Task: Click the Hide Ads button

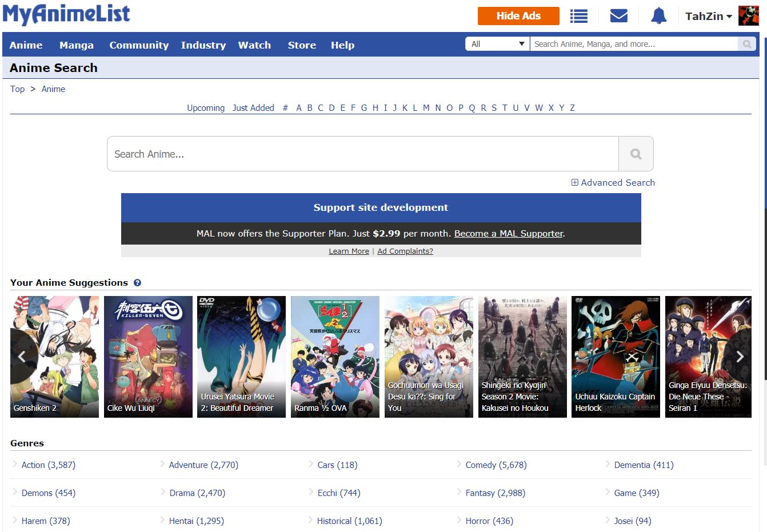Action: coord(518,16)
